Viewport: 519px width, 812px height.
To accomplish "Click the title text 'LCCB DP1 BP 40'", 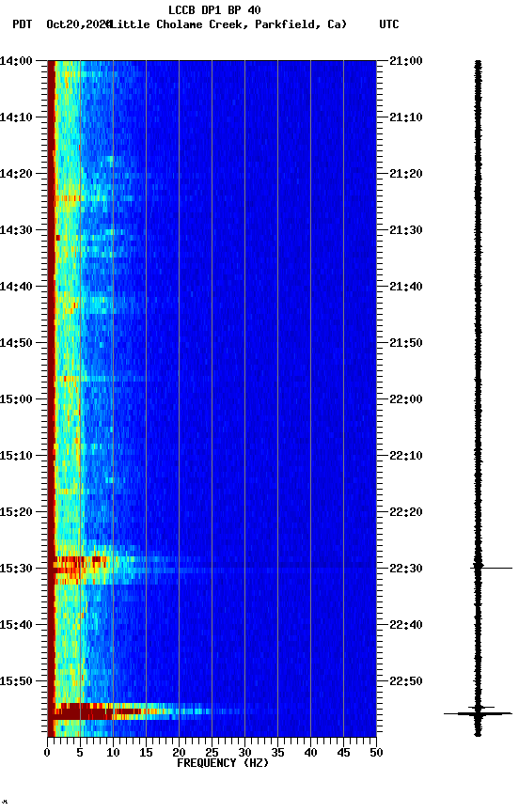I will tap(214, 9).
